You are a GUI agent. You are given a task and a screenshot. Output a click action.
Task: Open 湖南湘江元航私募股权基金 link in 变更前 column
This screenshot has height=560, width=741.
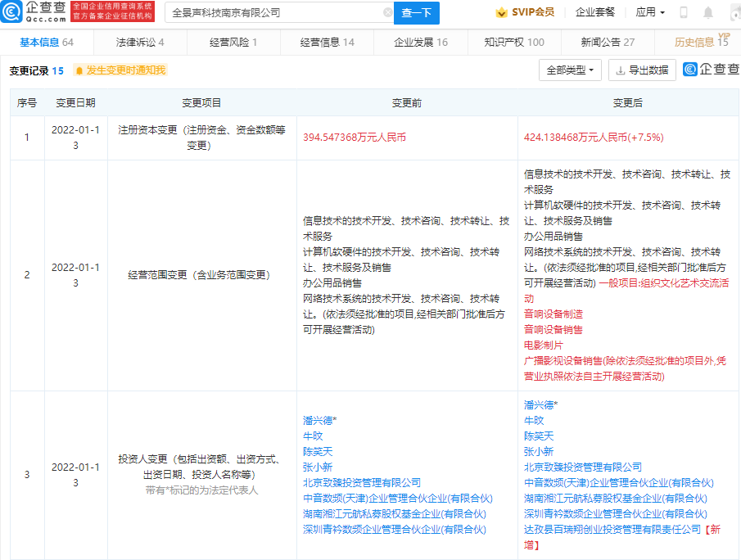pyautogui.click(x=395, y=514)
